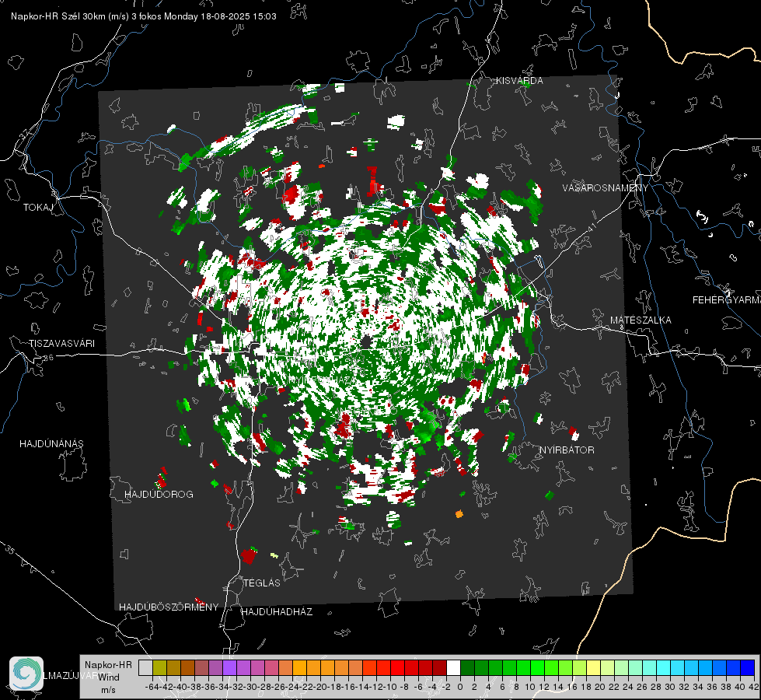This screenshot has width=761, height=700.
Task: Select the HAJDÚDOROG city label
Action: tap(159, 494)
